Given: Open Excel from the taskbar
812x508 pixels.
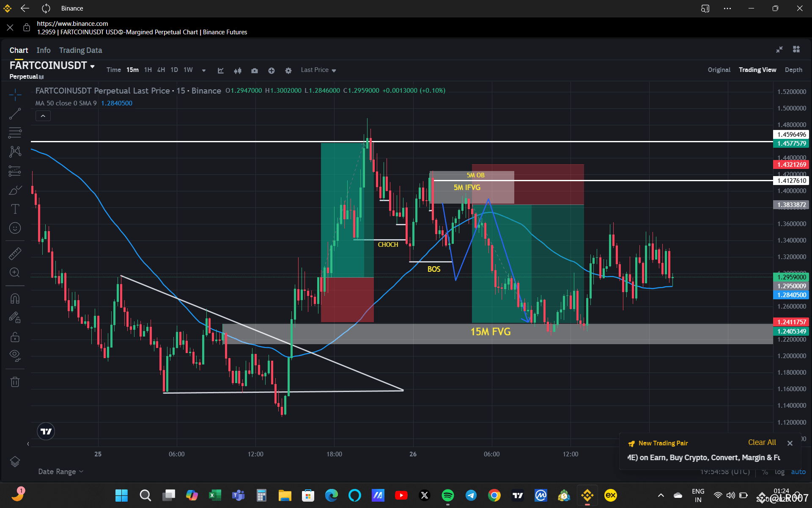Looking at the screenshot, I should [x=215, y=495].
